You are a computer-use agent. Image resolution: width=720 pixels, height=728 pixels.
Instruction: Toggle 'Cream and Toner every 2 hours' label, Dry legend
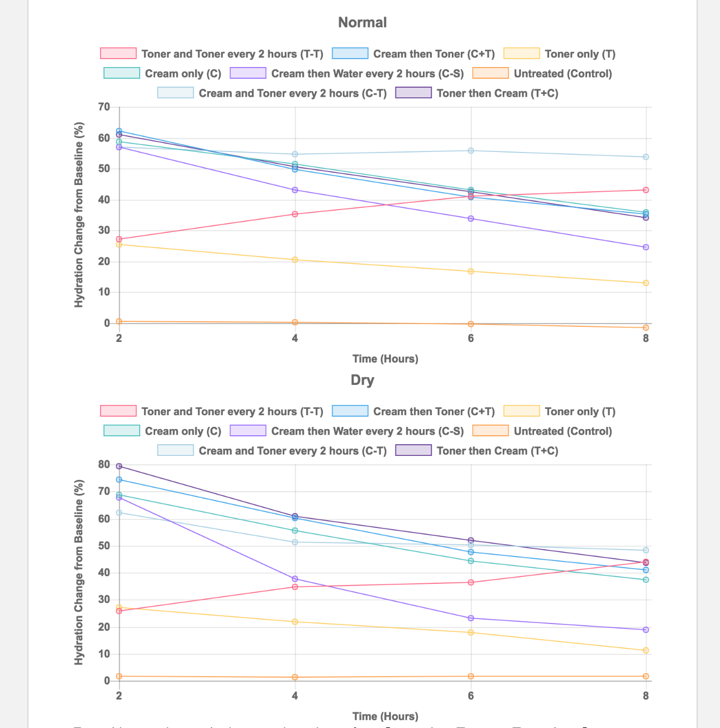292,451
